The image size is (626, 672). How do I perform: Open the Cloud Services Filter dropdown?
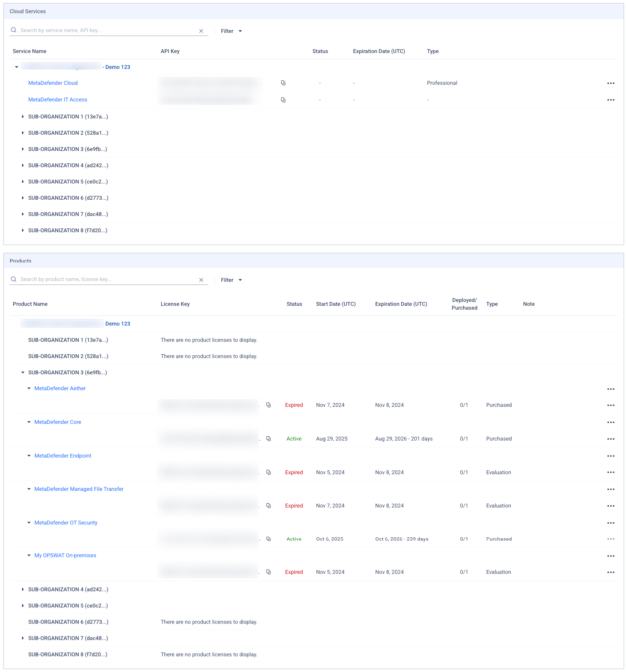tap(231, 31)
